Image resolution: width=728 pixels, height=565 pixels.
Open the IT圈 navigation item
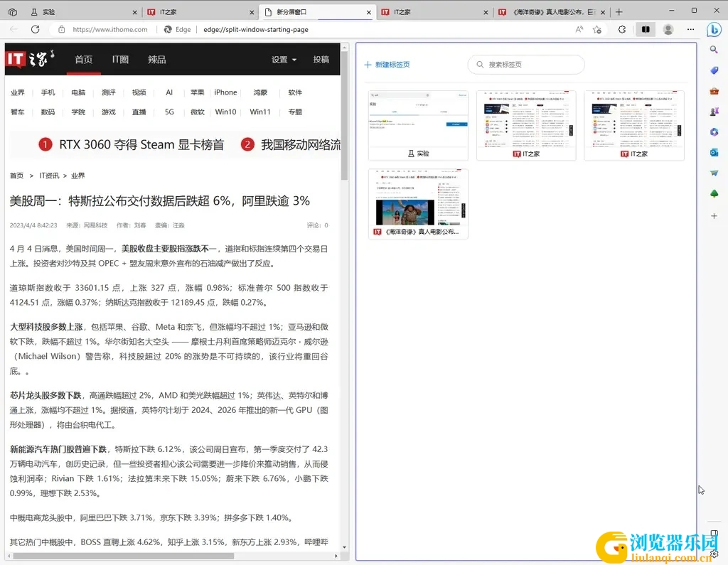pyautogui.click(x=120, y=60)
